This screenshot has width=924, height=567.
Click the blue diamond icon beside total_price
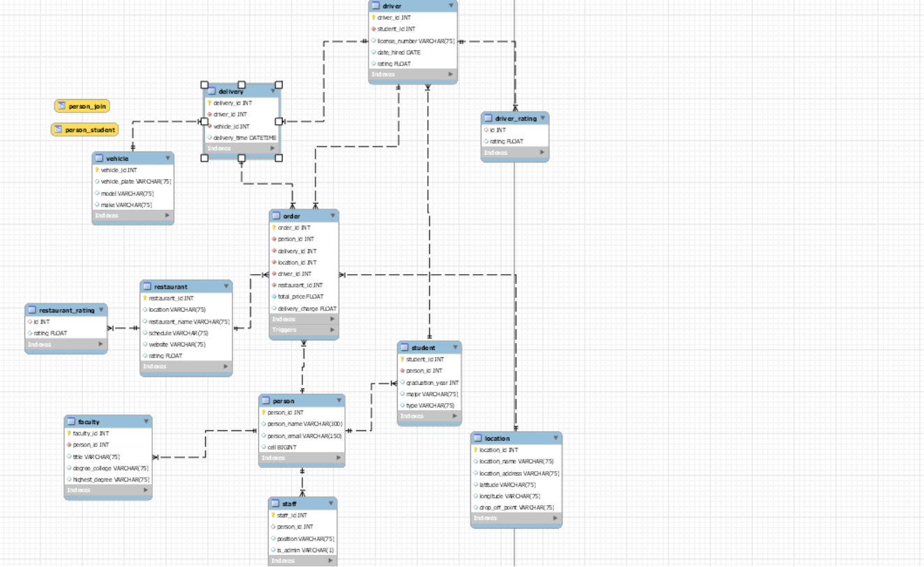pyautogui.click(x=275, y=296)
